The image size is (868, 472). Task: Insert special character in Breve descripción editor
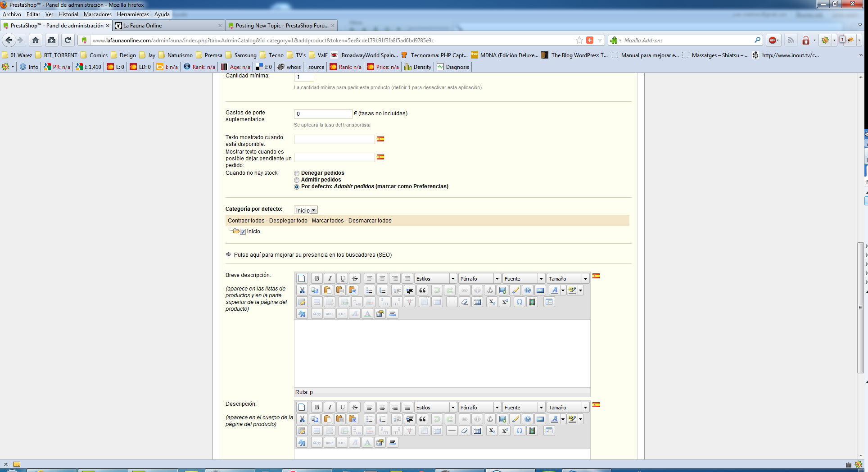point(519,302)
